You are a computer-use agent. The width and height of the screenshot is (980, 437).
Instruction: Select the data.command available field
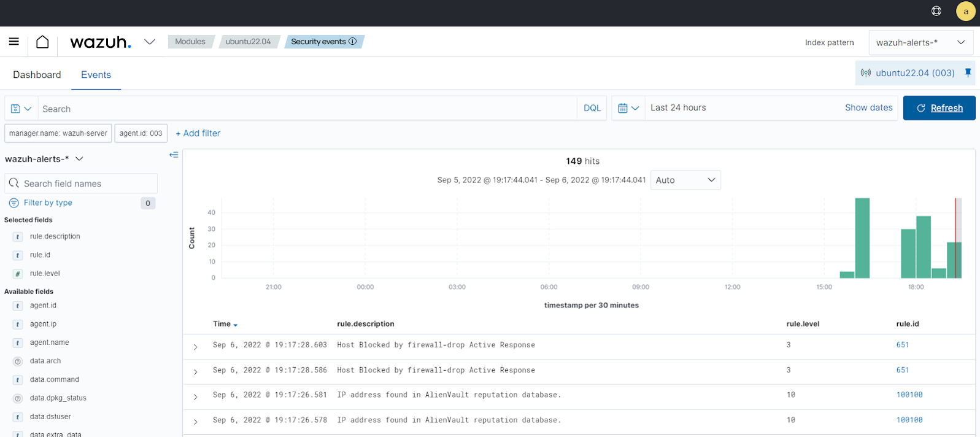tap(55, 379)
